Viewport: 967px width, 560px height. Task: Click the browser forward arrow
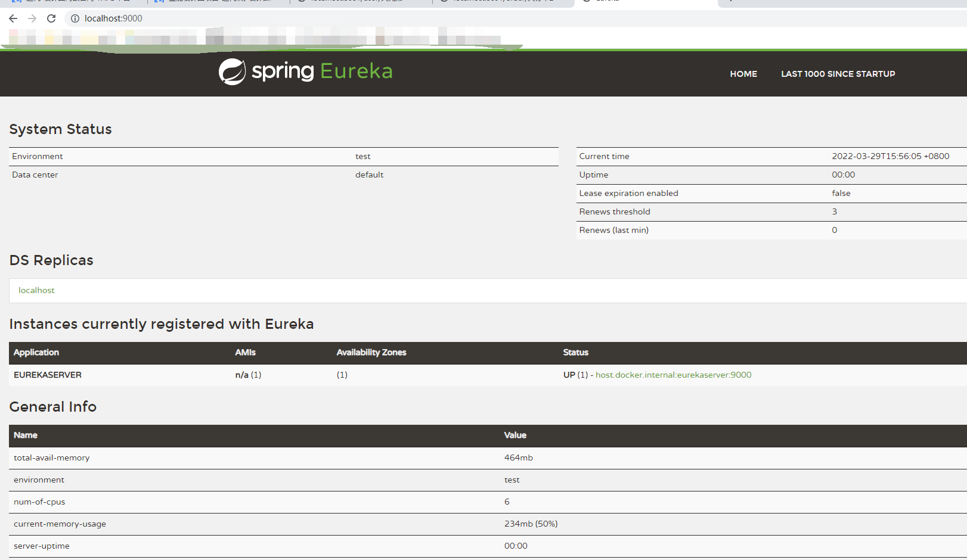click(32, 18)
